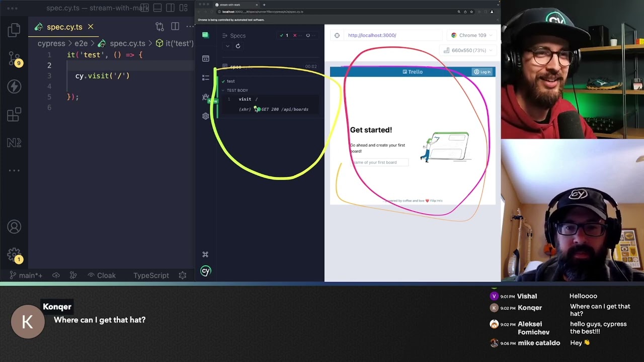Open the editor More Actions ellipsis
Screen dimensions: 644x362
click(x=190, y=27)
